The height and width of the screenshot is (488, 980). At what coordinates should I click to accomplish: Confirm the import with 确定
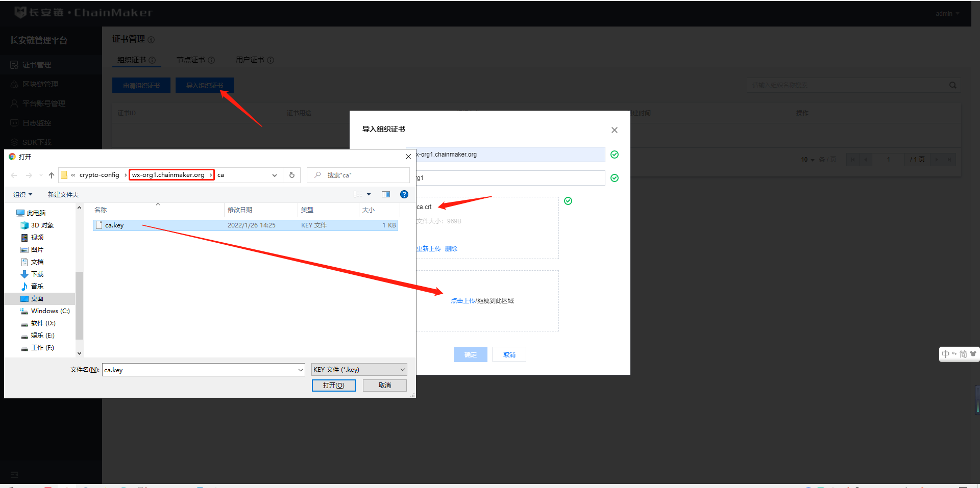click(471, 354)
